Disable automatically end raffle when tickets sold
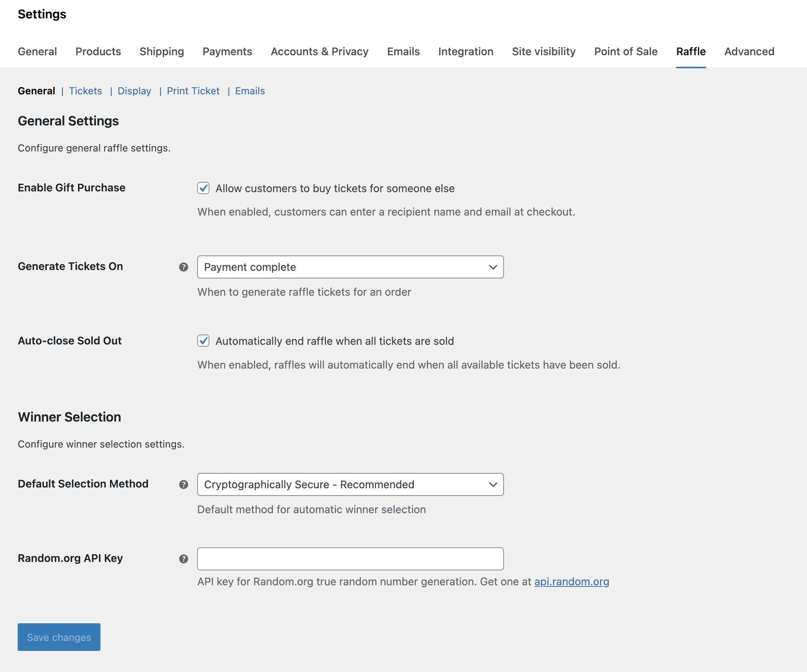The image size is (807, 672). click(203, 341)
